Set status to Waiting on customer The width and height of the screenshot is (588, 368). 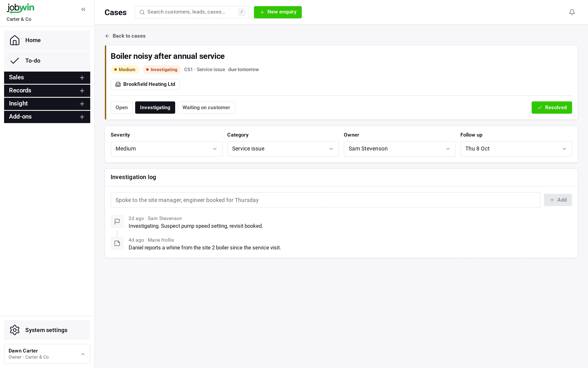pos(206,108)
